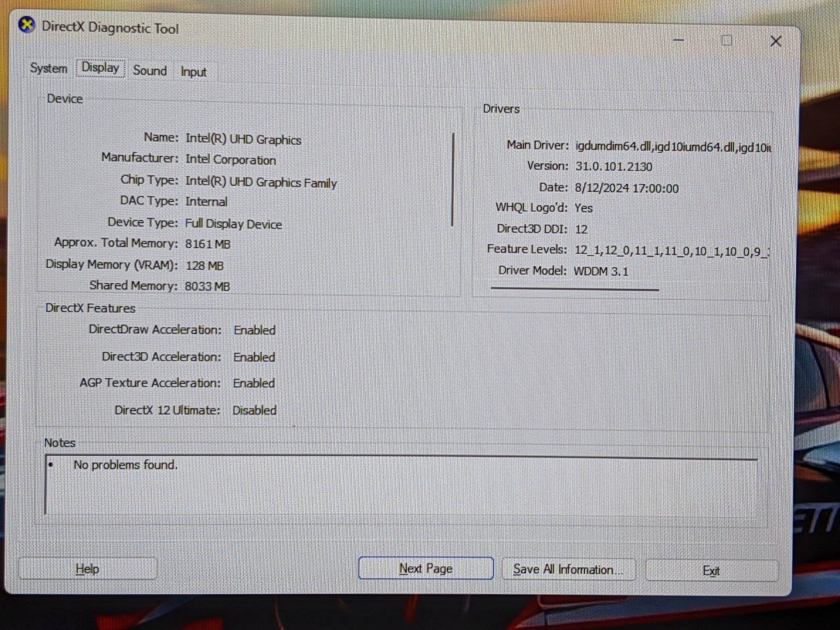Close the DirectX Diagnostic Tool window
This screenshot has height=630, width=840.
click(775, 41)
